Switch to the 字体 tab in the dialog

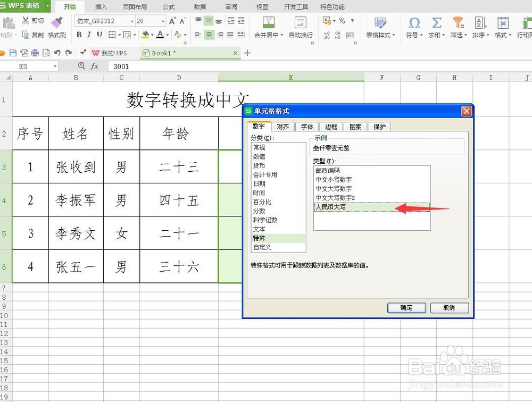(307, 127)
